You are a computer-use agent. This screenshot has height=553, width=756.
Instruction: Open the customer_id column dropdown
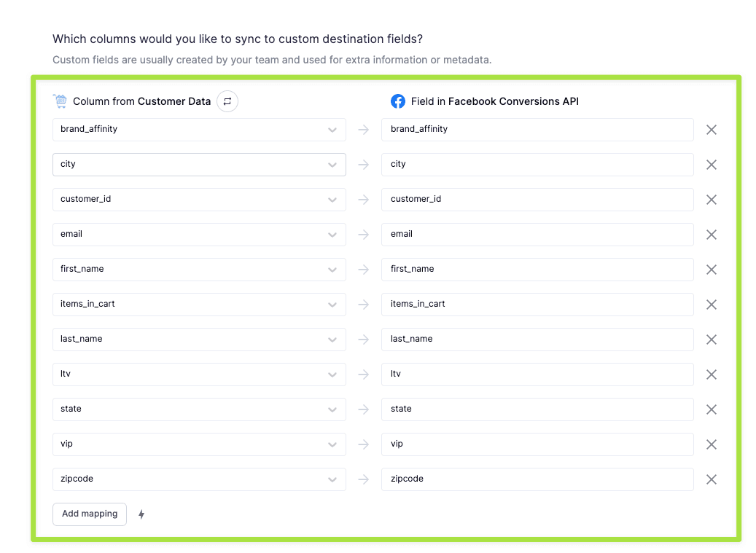click(x=199, y=200)
